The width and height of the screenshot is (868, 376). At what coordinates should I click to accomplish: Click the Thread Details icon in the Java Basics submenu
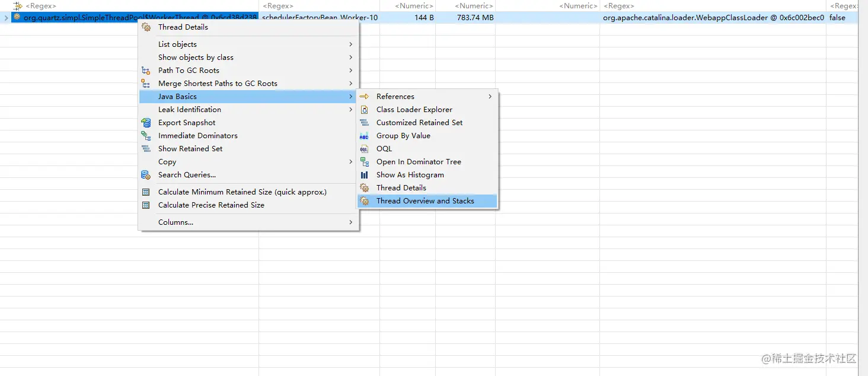coord(364,188)
